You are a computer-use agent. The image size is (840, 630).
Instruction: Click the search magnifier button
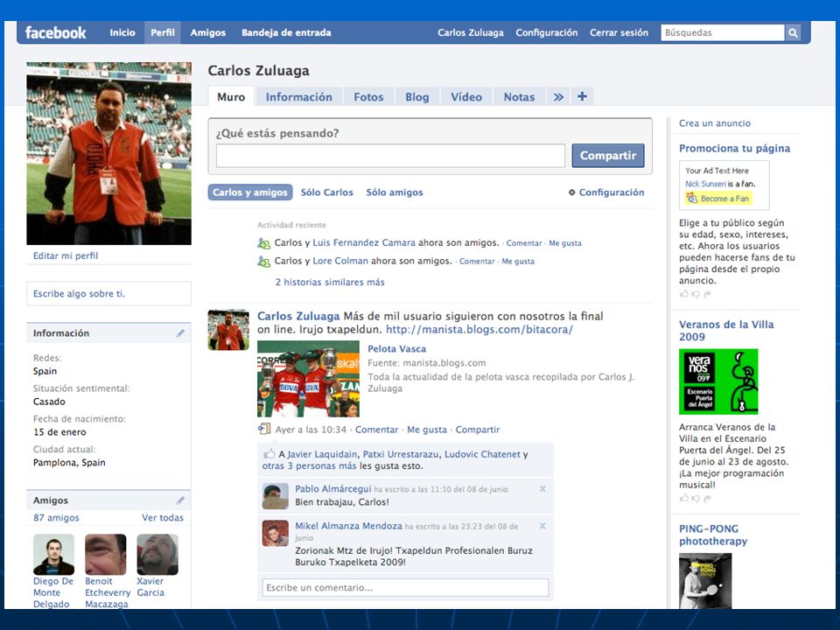pyautogui.click(x=793, y=32)
